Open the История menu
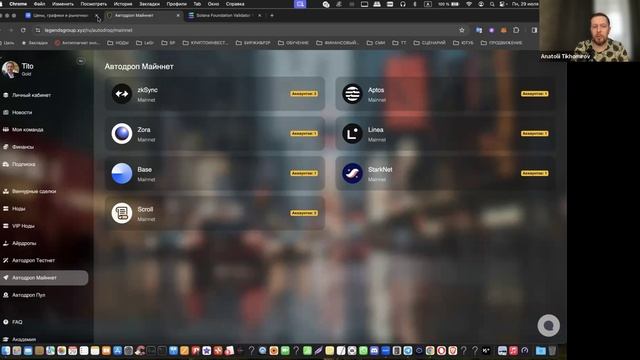The width and height of the screenshot is (640, 360). tap(123, 4)
